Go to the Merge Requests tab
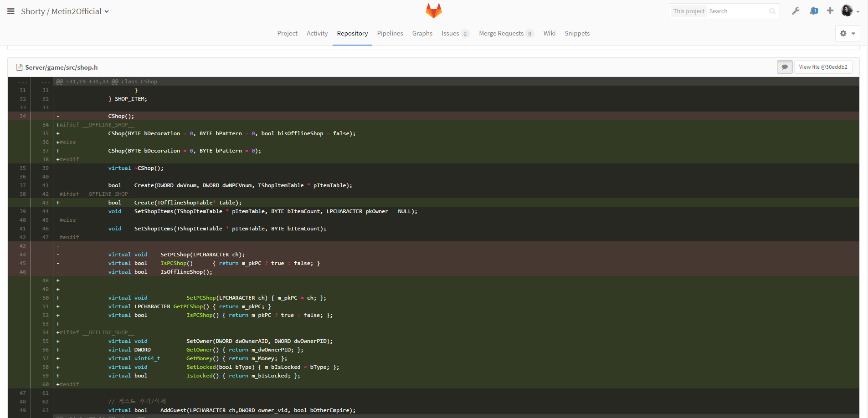 pyautogui.click(x=501, y=33)
